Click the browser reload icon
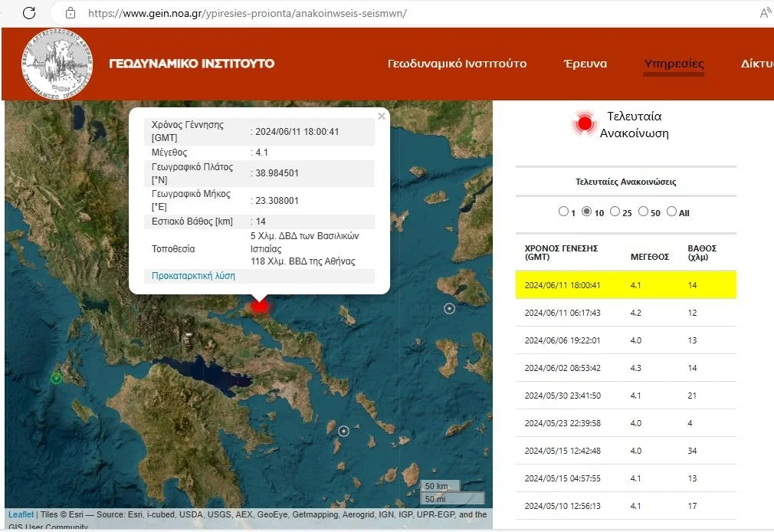The height and width of the screenshot is (532, 774). 29,13
